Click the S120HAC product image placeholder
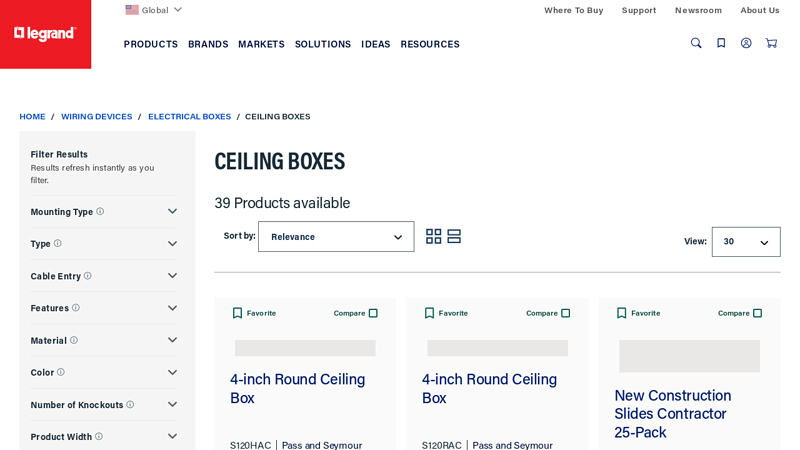The width and height of the screenshot is (800, 450). click(305, 348)
